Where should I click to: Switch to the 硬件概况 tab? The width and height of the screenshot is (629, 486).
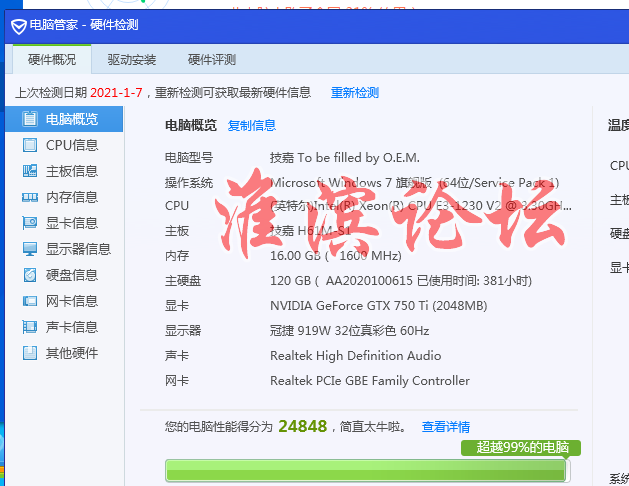coord(52,59)
